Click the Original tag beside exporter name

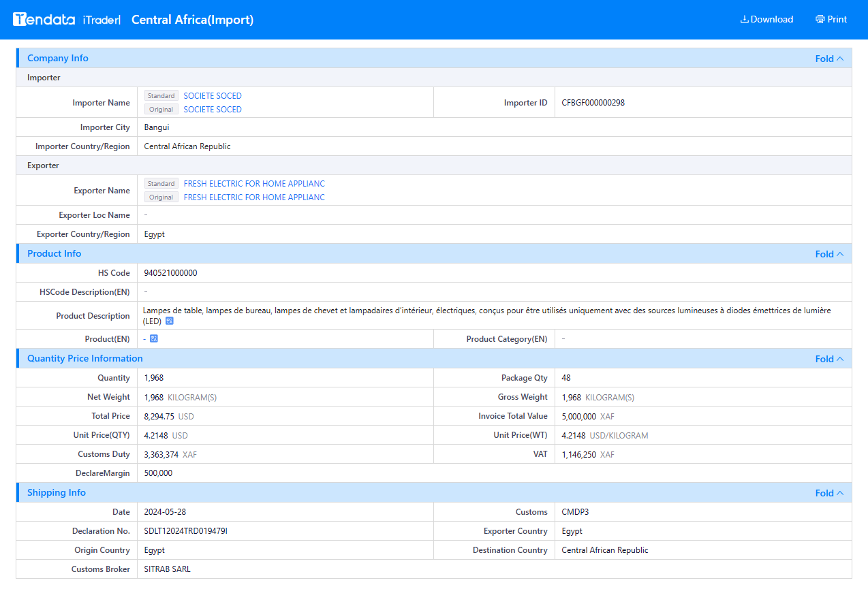(161, 197)
